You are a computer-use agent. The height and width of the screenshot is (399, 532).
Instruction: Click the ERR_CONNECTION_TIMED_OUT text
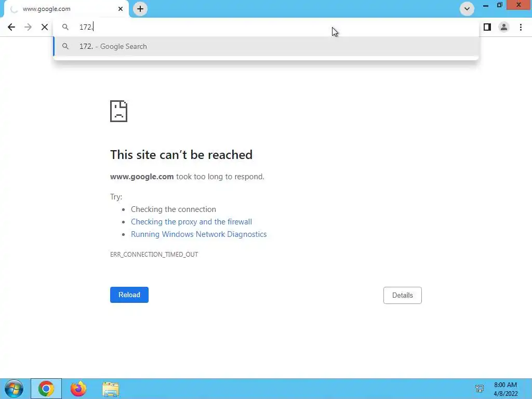coord(154,255)
